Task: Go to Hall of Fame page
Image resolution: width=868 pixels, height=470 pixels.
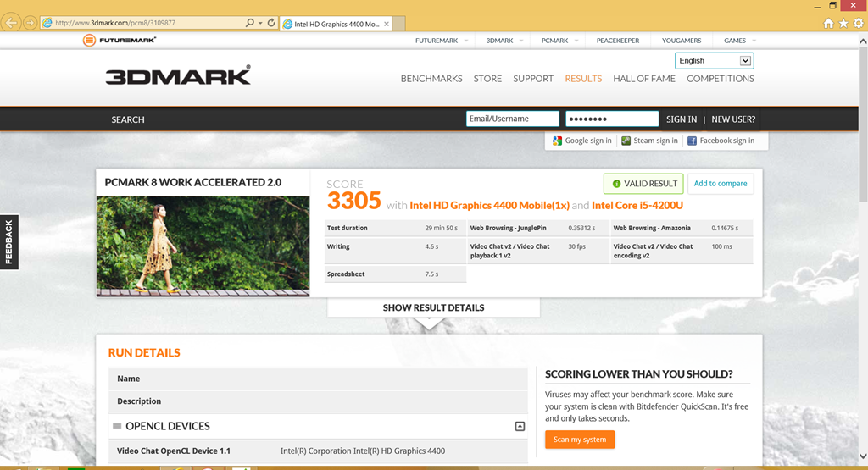Action: (x=644, y=79)
